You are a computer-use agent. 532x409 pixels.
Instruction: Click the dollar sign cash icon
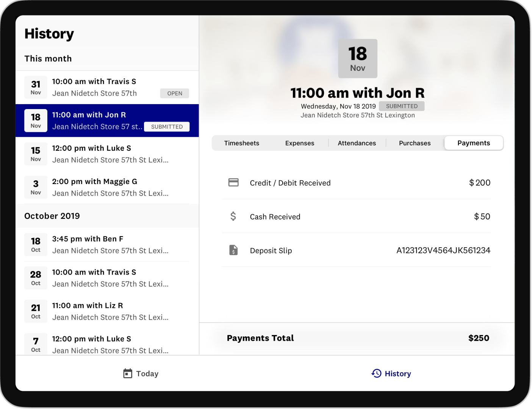tap(233, 216)
